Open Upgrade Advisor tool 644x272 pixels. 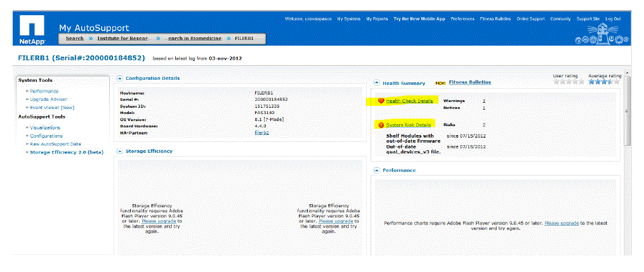[48, 100]
